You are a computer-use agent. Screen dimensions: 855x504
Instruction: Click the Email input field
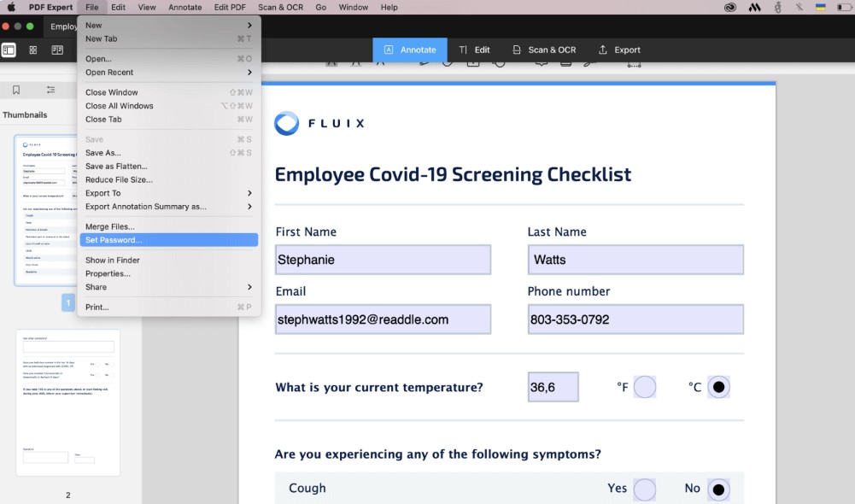[383, 319]
